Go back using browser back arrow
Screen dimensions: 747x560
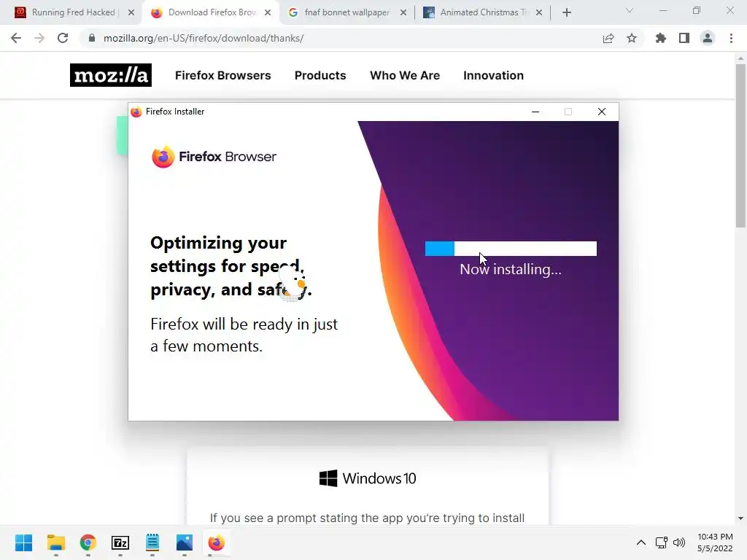coord(16,38)
